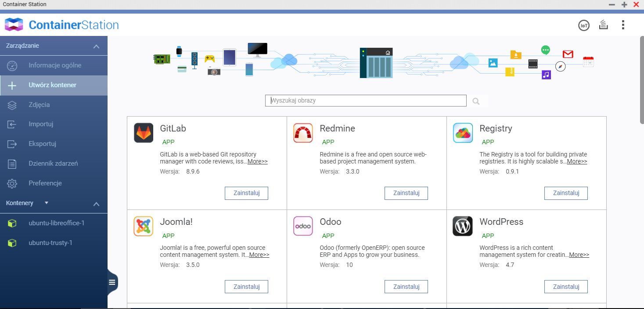Install WordPress with its Zainstaluj button

coord(566,287)
